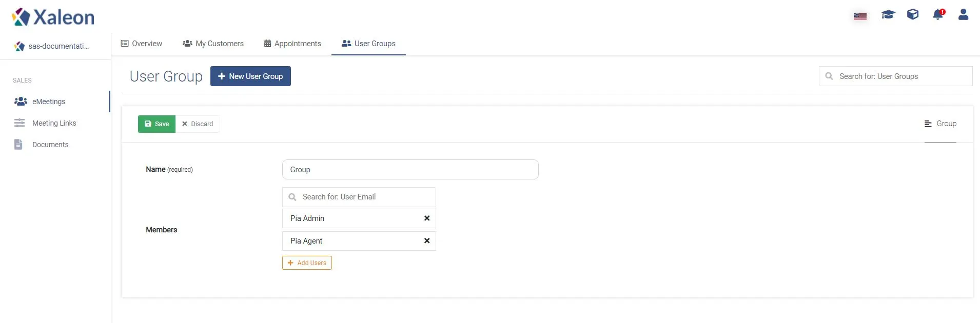Open the My Customers tab

[213, 44]
